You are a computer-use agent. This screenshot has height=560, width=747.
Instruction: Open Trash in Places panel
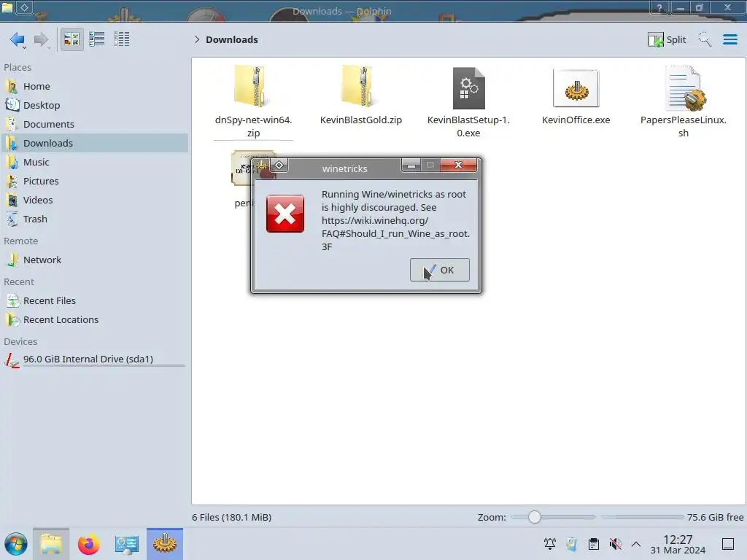(x=96, y=219)
